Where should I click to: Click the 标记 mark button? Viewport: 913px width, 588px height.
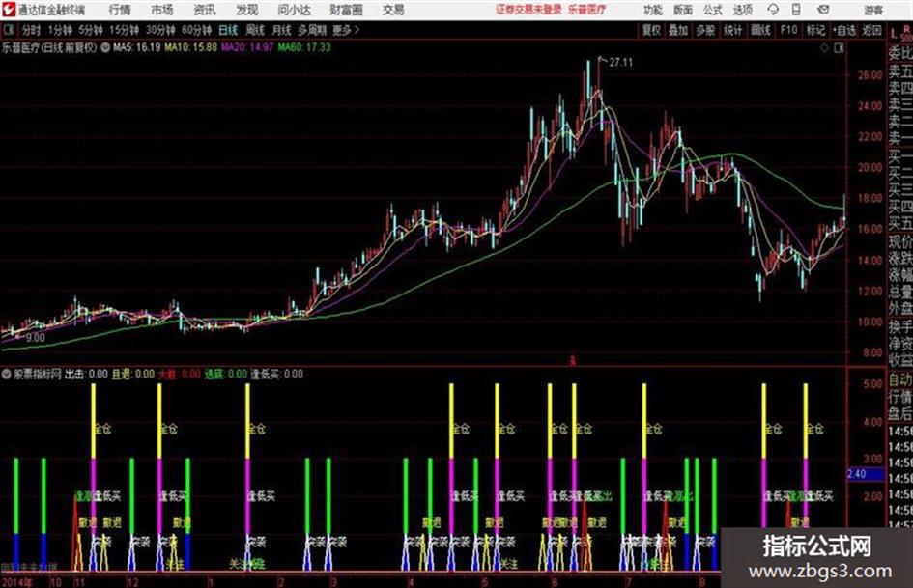pos(815,30)
